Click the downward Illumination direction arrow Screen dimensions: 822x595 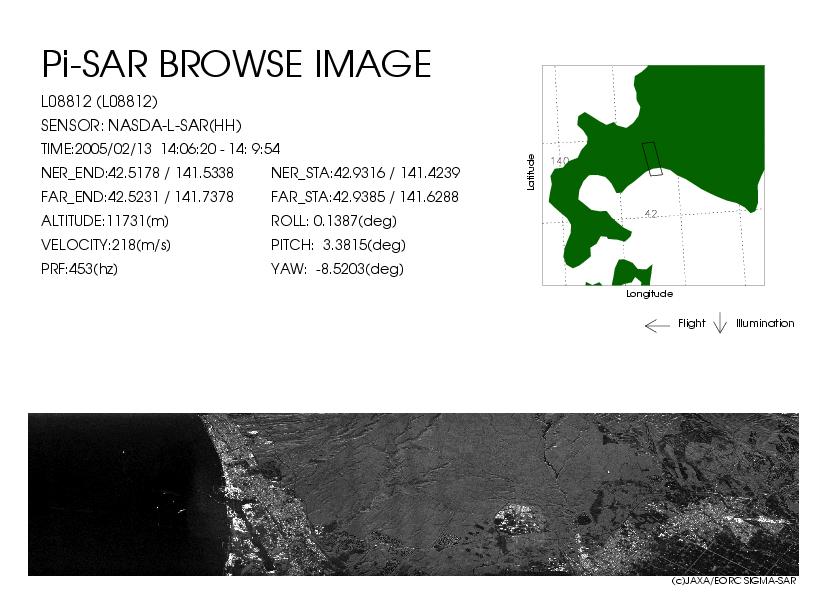click(720, 323)
